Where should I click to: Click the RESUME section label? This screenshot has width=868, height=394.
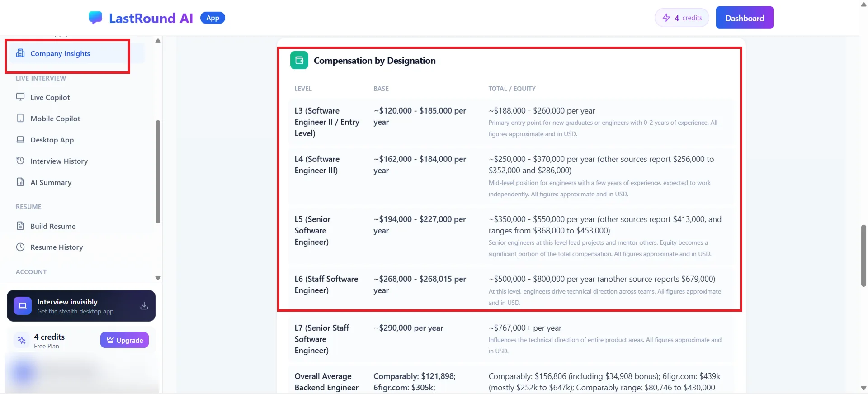pos(28,207)
